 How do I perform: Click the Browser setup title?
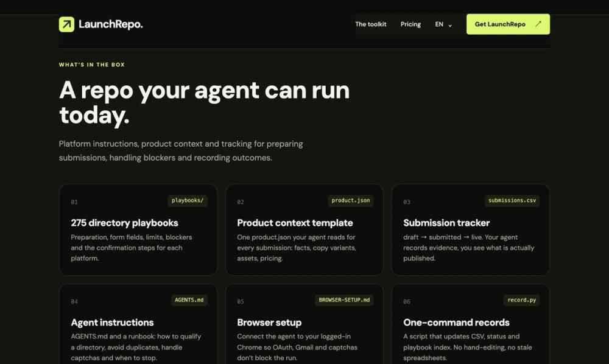[269, 323]
